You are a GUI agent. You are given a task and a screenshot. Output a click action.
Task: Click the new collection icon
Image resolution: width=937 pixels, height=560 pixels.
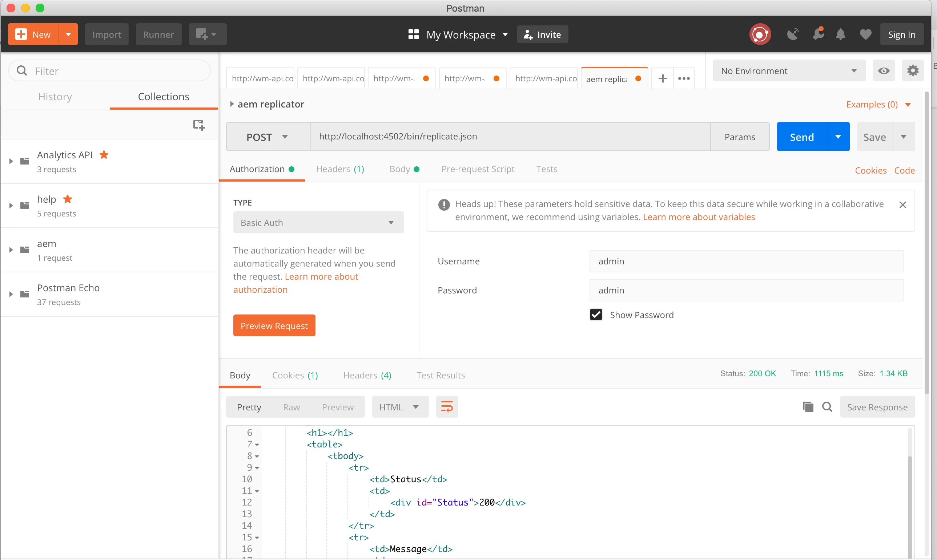tap(199, 125)
